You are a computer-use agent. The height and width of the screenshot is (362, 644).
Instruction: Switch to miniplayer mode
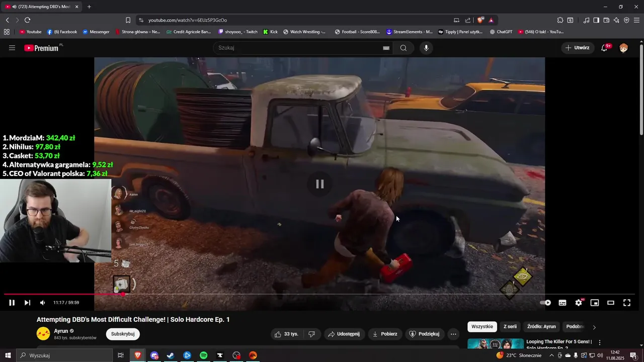(x=595, y=303)
